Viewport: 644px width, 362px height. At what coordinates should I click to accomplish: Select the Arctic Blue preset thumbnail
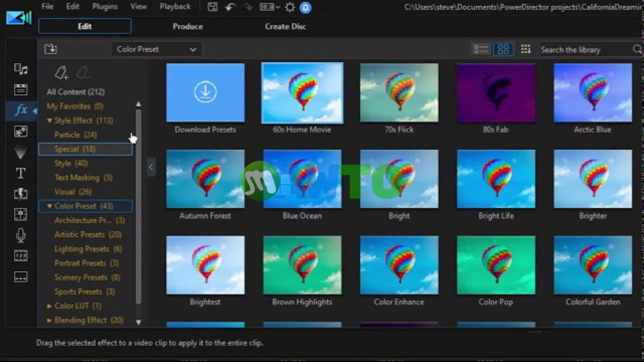pos(593,93)
